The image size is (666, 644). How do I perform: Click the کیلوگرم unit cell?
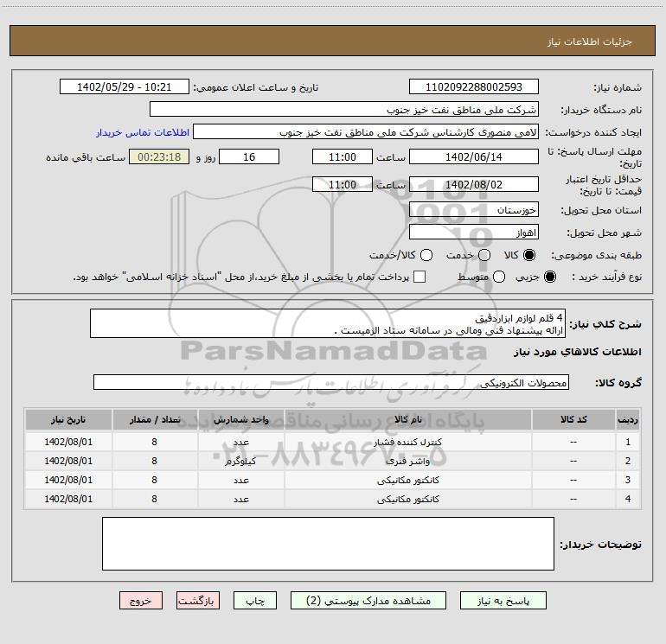click(240, 461)
